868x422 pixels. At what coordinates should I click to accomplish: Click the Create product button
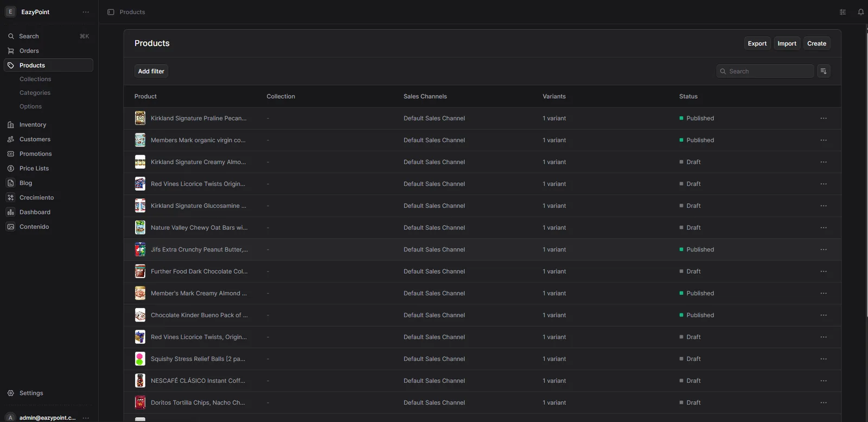pos(816,43)
